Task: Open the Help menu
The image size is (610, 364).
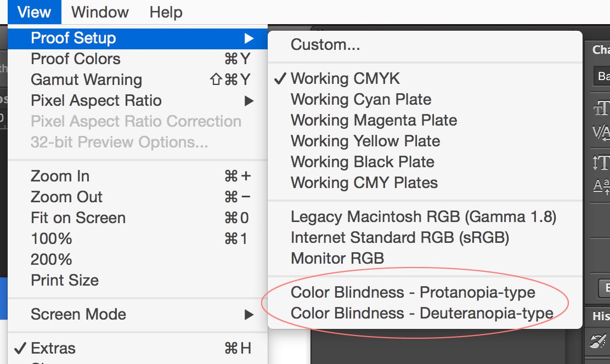Action: click(166, 12)
